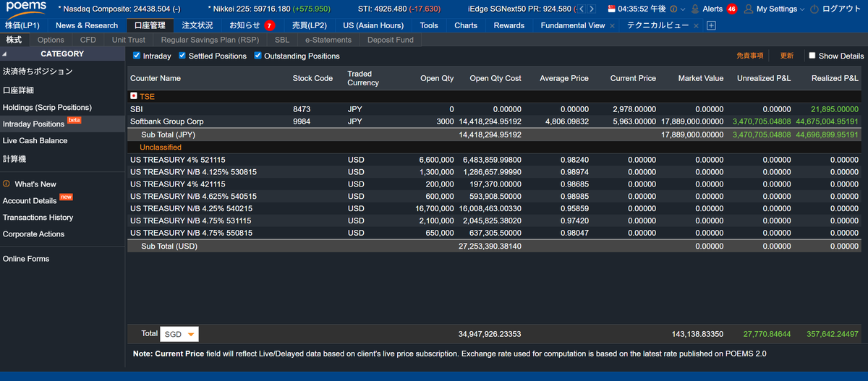This screenshot has height=381, width=868.
Task: Close the Fundamental View tab
Action: pyautogui.click(x=613, y=25)
